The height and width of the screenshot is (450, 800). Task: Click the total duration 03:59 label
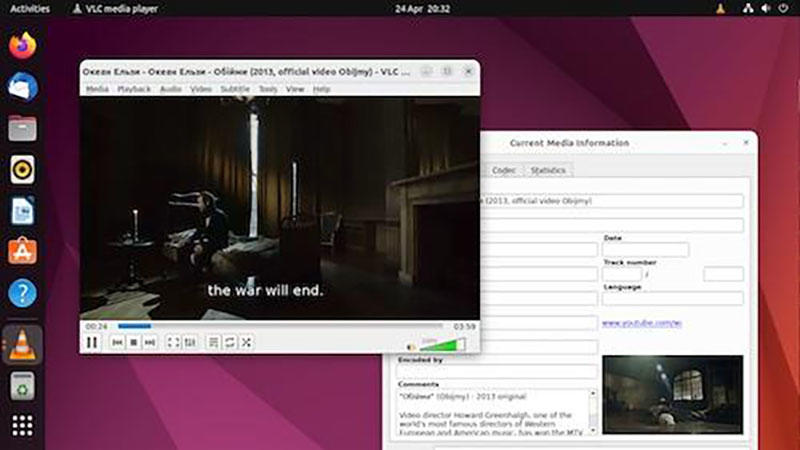coord(464,326)
